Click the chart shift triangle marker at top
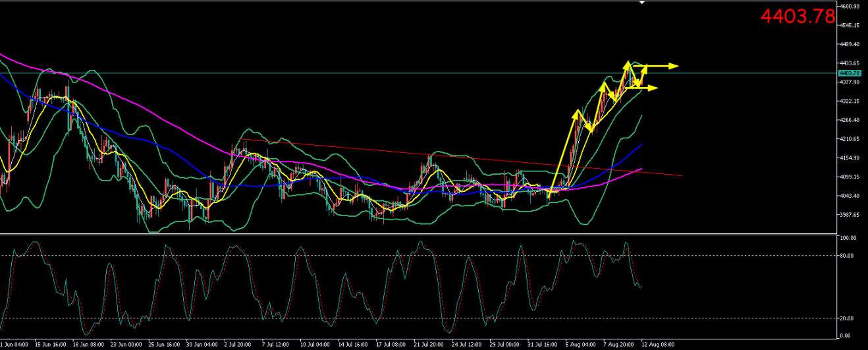868x350 pixels. [x=642, y=3]
